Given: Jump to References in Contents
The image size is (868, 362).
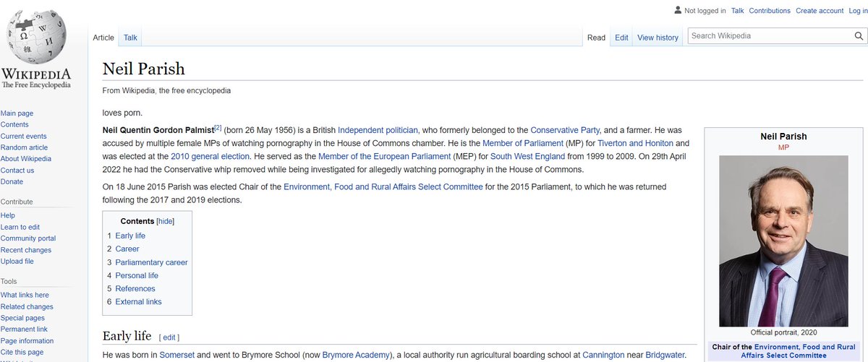Looking at the screenshot, I should [x=135, y=288].
